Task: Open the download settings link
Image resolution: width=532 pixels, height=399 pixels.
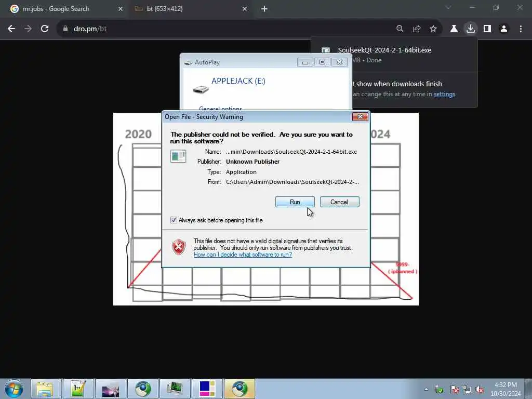Action: tap(444, 94)
